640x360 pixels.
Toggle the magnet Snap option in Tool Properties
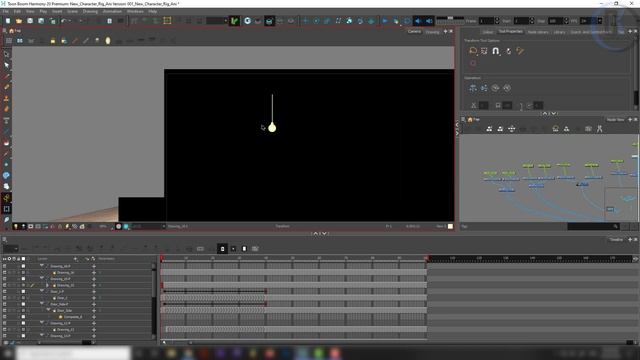[496, 51]
